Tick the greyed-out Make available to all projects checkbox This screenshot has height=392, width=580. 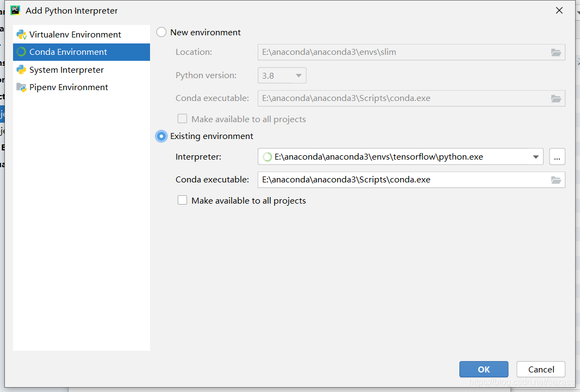pyautogui.click(x=182, y=118)
